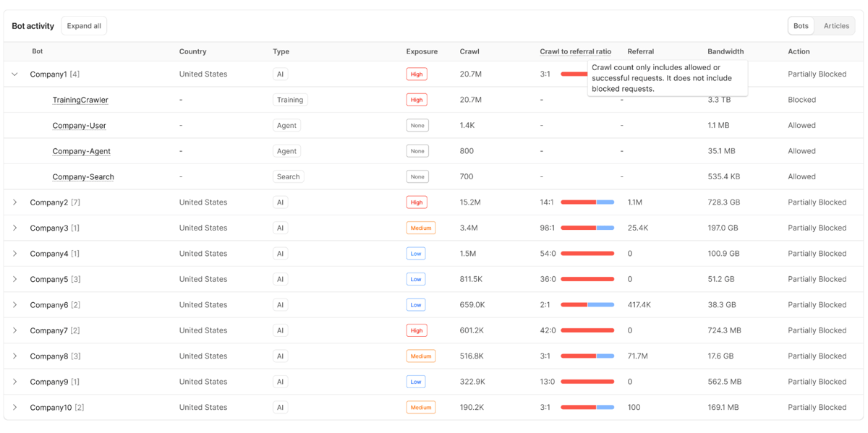Click the Company2 crawl-to-referral ratio bar

click(587, 202)
